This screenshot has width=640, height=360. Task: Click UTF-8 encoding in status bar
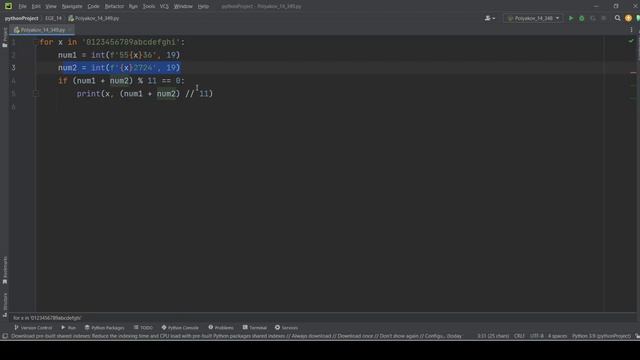pos(537,336)
